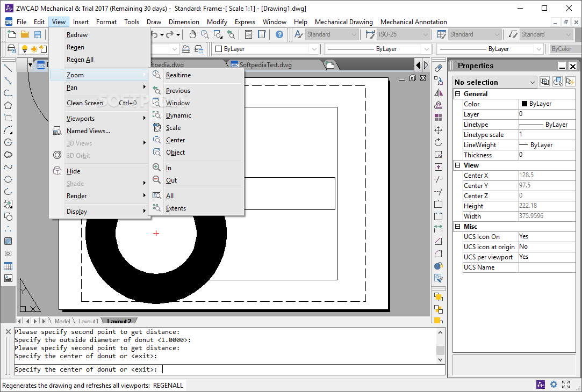This screenshot has width=582, height=392.
Task: Select the Hatch tool
Action: tap(8, 241)
